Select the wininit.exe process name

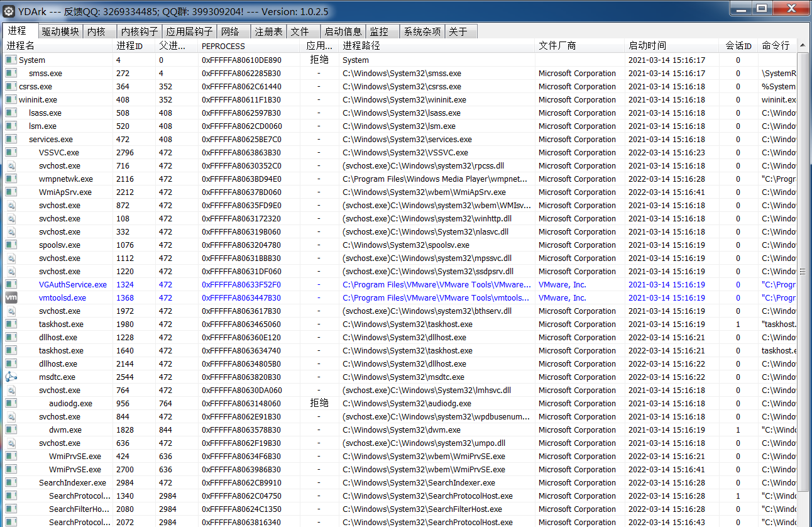(38, 100)
